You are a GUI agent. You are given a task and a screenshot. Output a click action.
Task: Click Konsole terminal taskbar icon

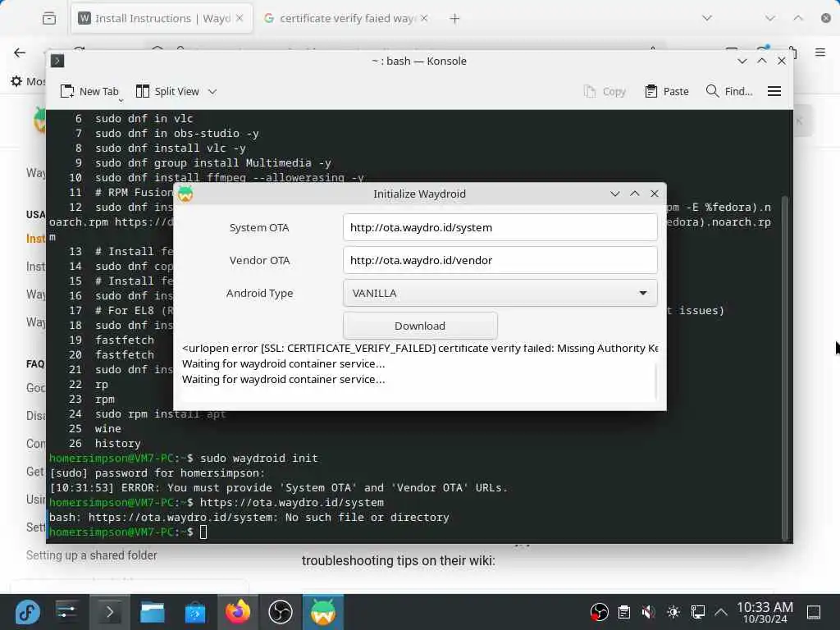pos(109,612)
